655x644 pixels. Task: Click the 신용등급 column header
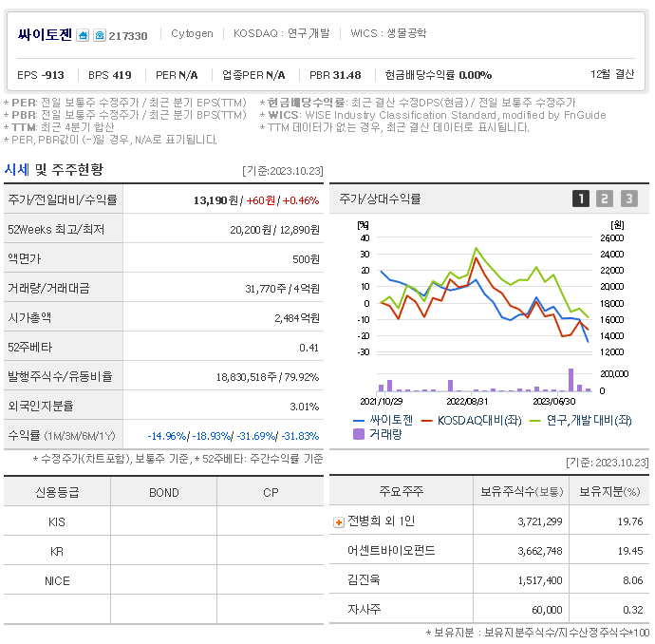57,492
